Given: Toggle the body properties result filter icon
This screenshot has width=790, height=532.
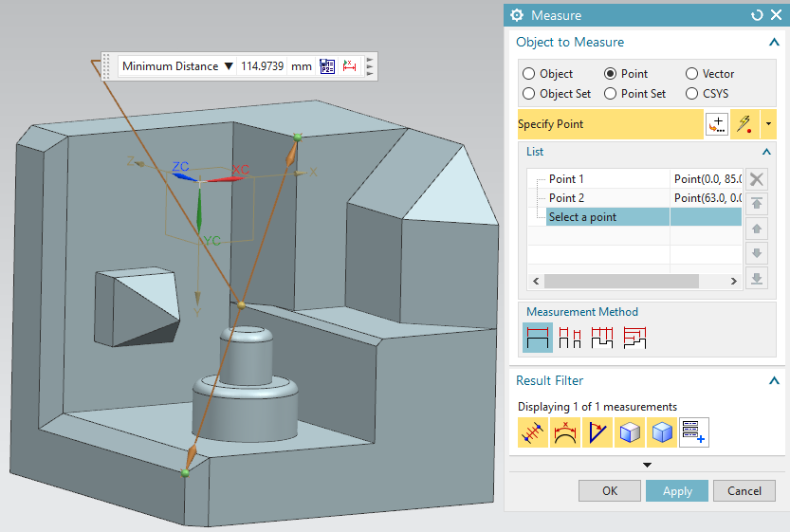Looking at the screenshot, I should (662, 432).
